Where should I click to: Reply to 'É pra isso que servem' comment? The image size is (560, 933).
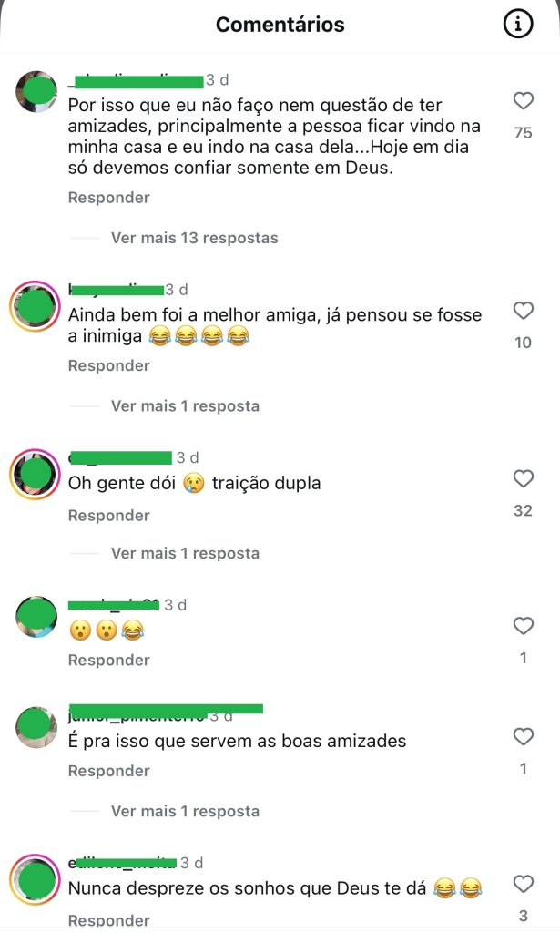pos(108,771)
